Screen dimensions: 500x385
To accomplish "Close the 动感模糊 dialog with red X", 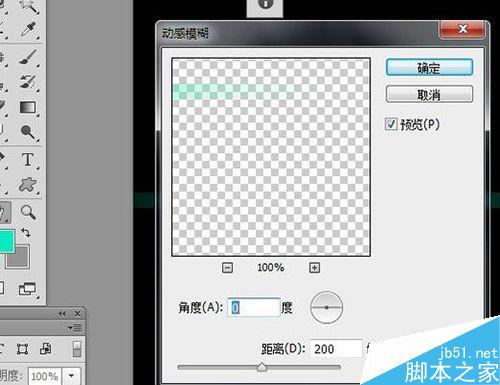I will click(x=462, y=29).
